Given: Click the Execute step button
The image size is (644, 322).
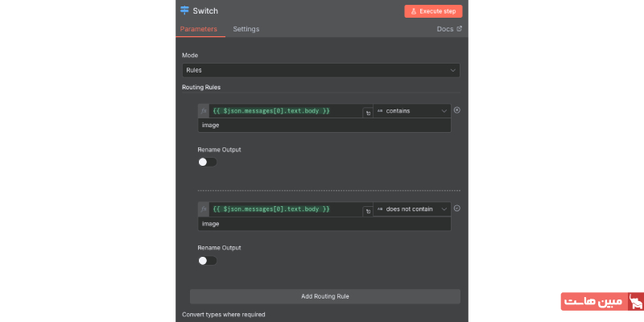Looking at the screenshot, I should 433,11.
